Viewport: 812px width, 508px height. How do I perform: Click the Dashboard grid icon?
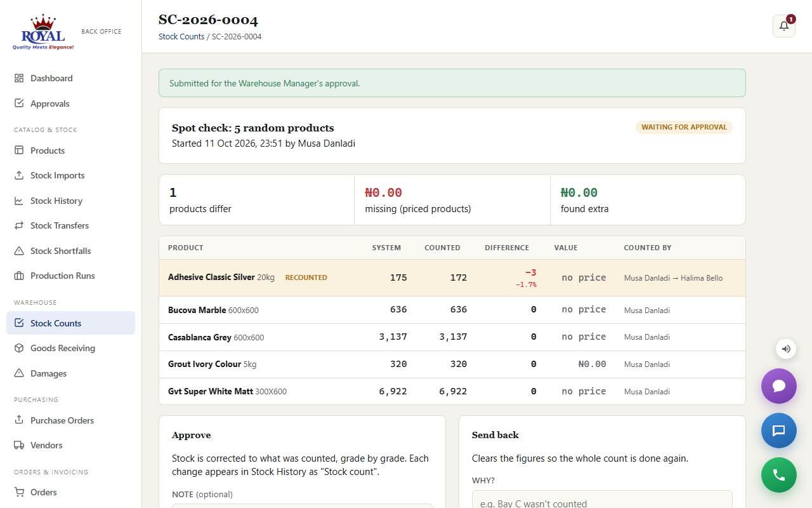click(19, 78)
